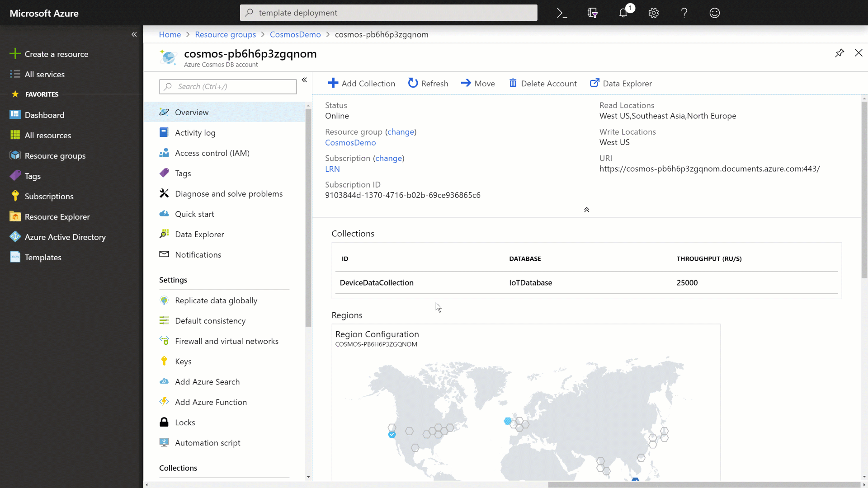Click Add Collection button
Screen dimensions: 868x488
pos(362,83)
